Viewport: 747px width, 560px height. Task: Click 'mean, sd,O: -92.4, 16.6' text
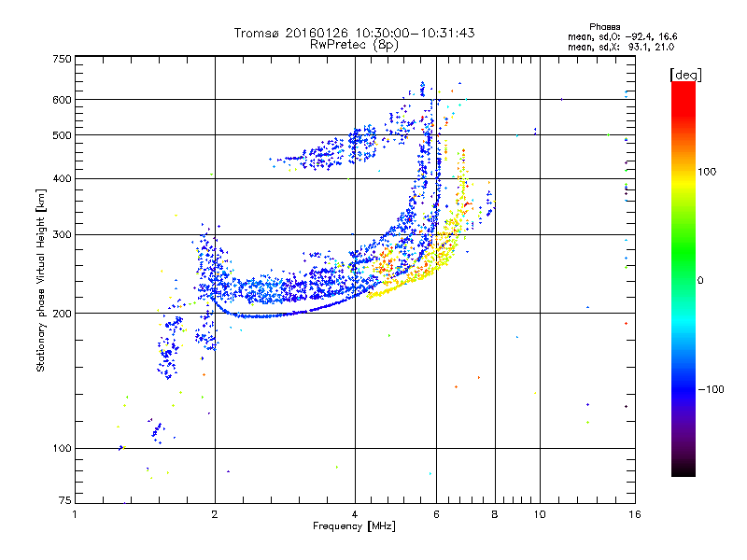pyautogui.click(x=622, y=36)
